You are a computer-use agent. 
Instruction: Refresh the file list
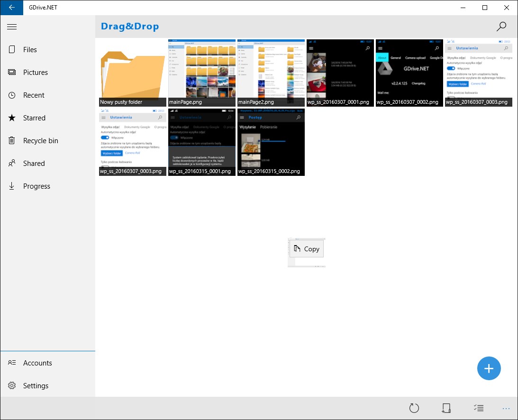tap(414, 408)
